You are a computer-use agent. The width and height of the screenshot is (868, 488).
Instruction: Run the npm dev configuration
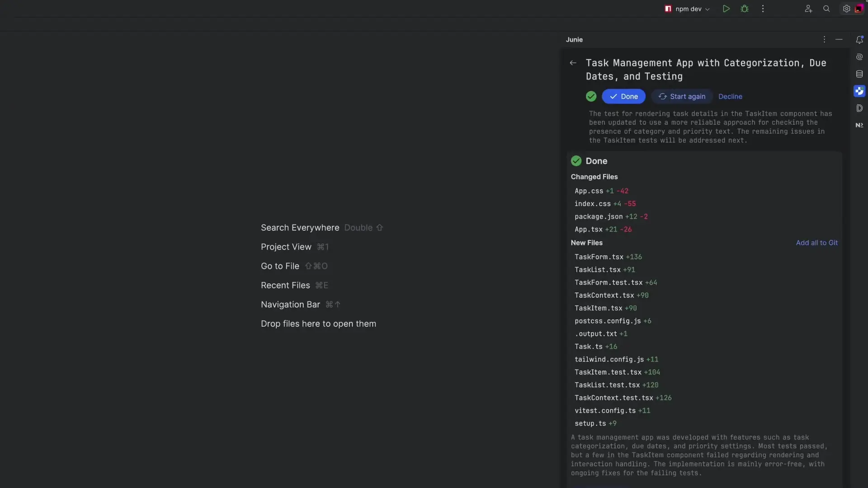(726, 9)
